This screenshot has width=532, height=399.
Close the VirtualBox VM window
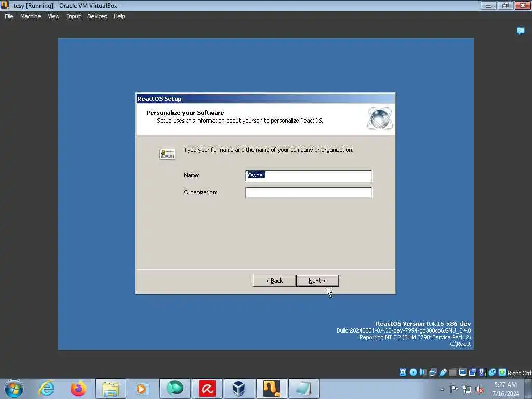523,5
